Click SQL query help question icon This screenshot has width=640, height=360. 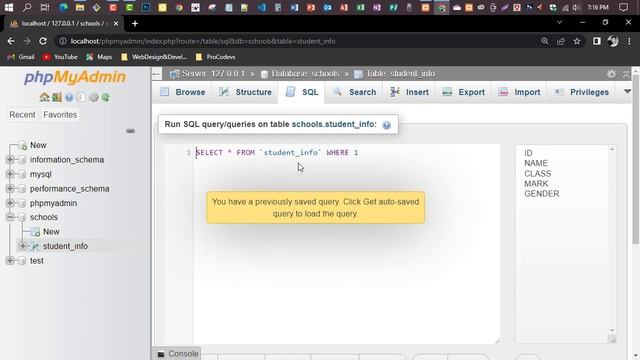pyautogui.click(x=387, y=125)
